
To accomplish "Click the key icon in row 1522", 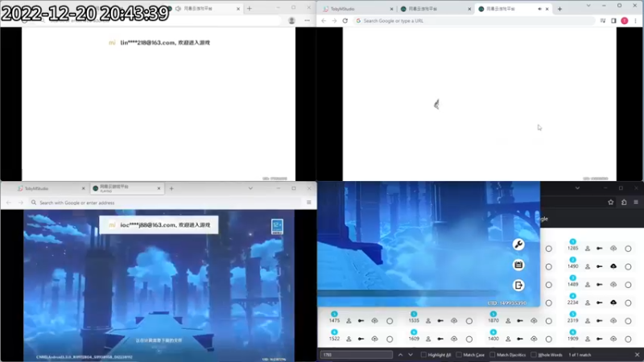I will pyautogui.click(x=361, y=339).
